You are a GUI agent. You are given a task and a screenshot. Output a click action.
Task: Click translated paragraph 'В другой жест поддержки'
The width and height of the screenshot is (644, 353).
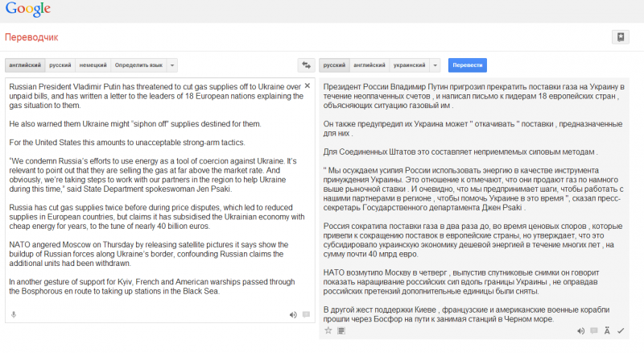tap(466, 314)
